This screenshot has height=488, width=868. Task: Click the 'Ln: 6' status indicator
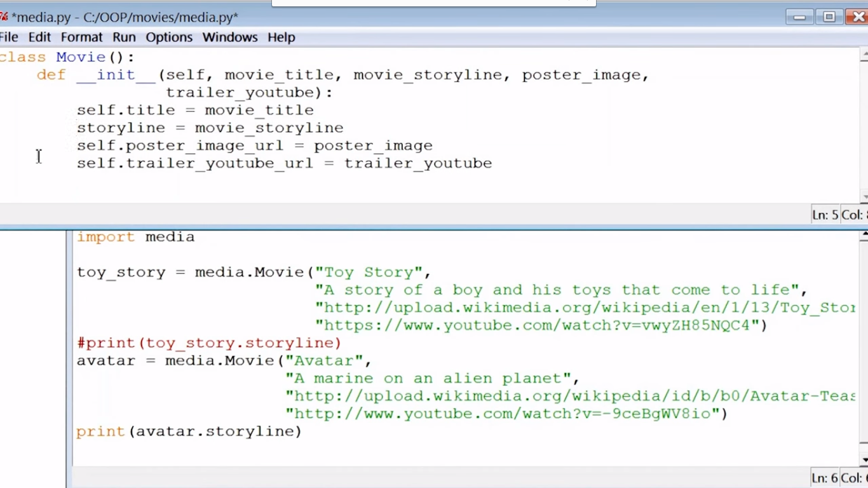[825, 477]
